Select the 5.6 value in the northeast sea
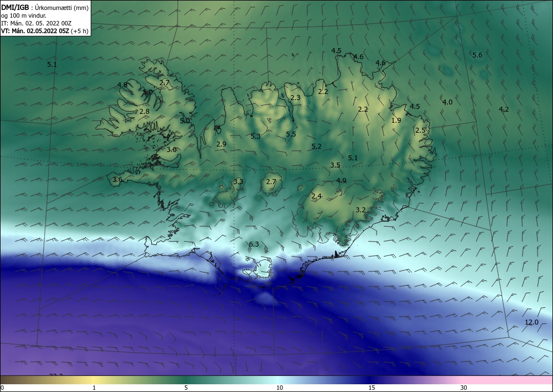 click(477, 55)
